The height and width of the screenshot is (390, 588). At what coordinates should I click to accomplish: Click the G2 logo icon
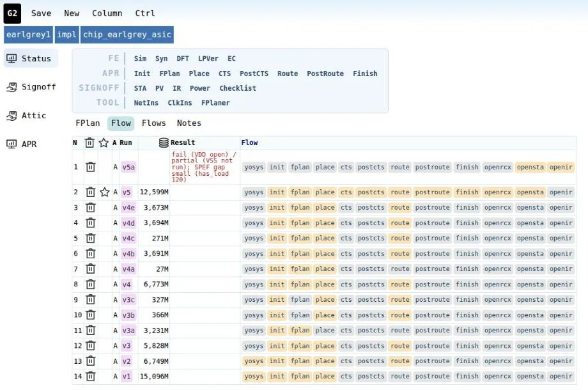click(12, 13)
